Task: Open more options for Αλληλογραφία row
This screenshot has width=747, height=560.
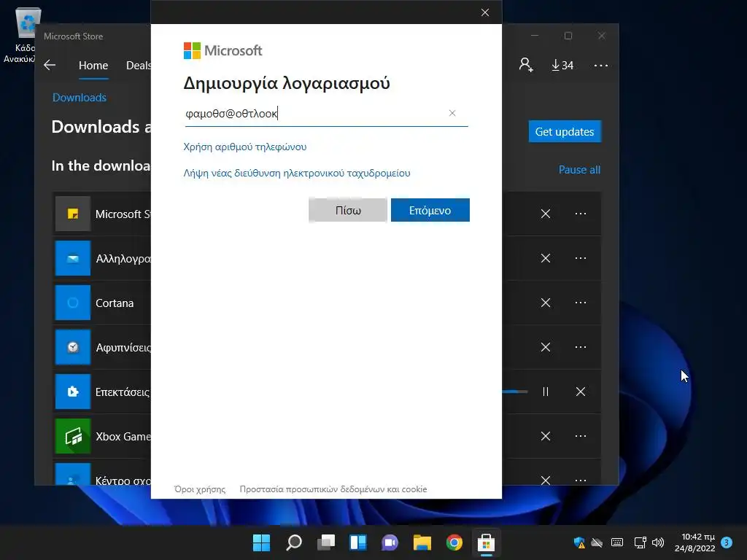Action: coord(580,258)
